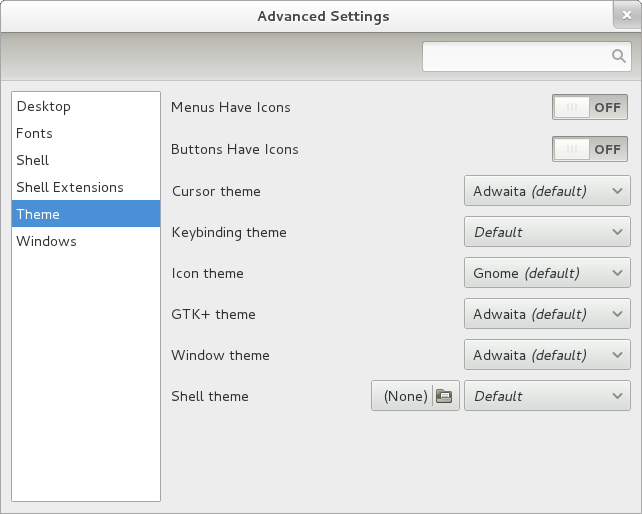
Task: Select Desktop in the sidebar
Action: (x=86, y=106)
